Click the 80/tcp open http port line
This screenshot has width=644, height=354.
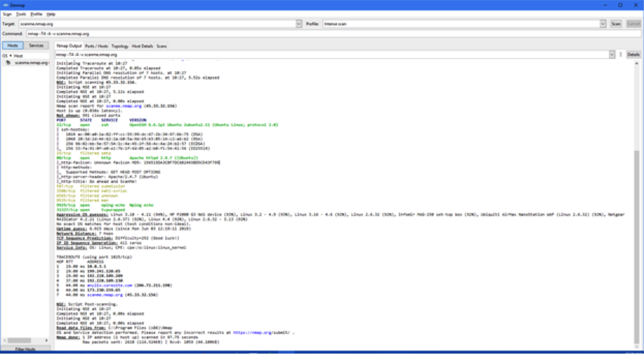pos(128,158)
